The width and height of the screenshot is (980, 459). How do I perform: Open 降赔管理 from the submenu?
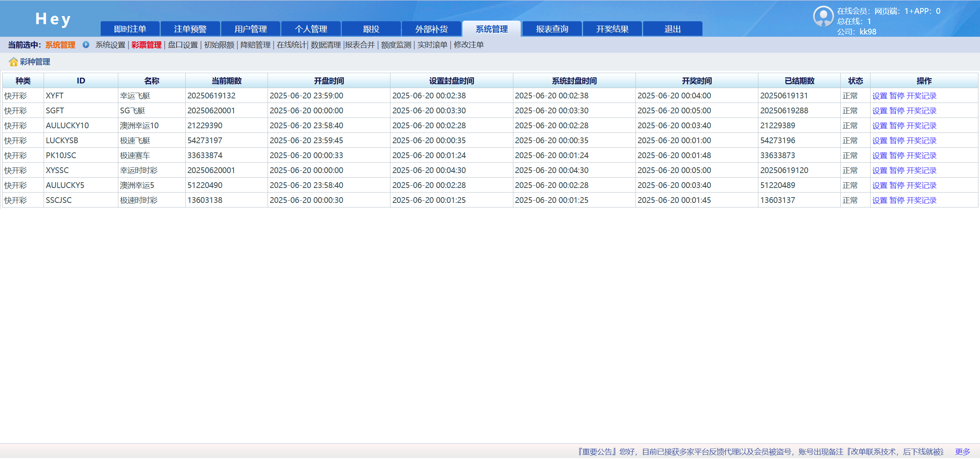coord(255,45)
